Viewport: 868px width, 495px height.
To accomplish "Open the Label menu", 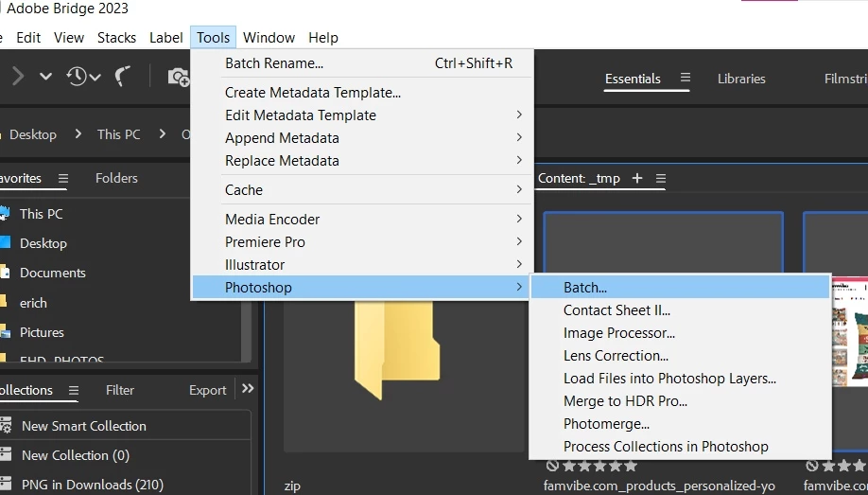I will click(x=166, y=38).
